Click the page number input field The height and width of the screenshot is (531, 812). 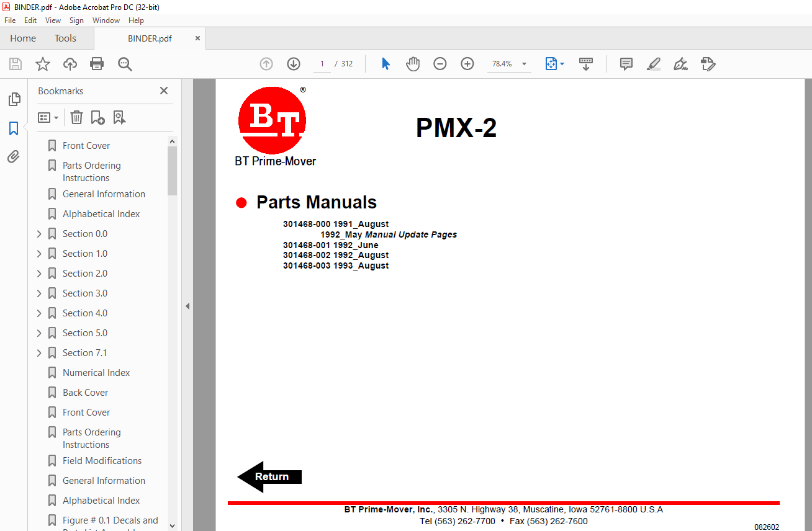(322, 64)
